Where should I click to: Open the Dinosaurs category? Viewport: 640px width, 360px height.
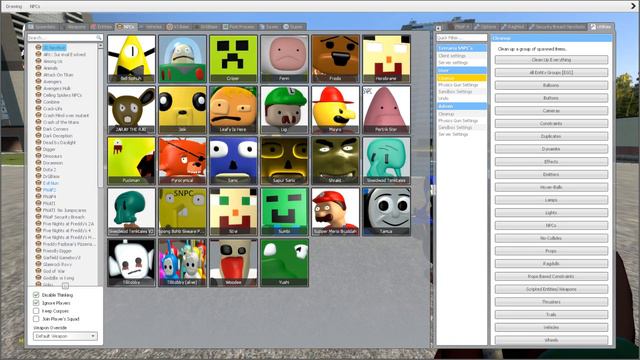point(52,156)
